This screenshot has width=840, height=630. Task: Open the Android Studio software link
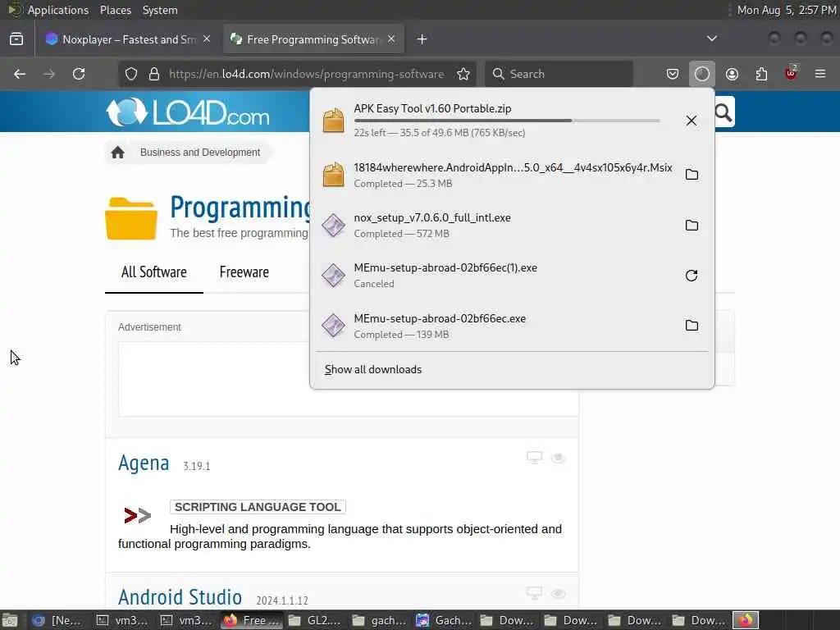point(180,597)
